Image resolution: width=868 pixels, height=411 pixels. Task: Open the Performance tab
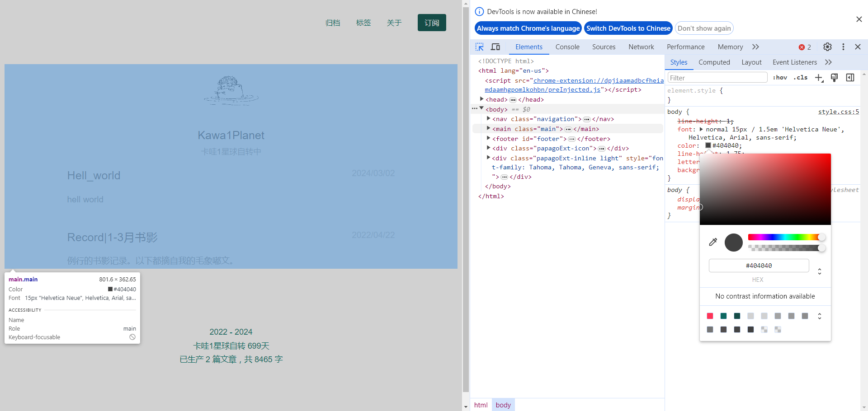pyautogui.click(x=685, y=47)
